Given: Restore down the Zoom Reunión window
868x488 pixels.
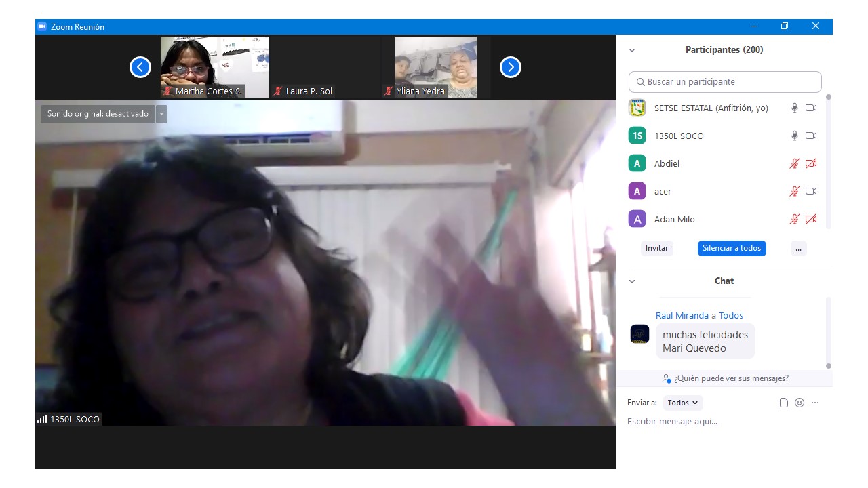Looking at the screenshot, I should tap(785, 26).
